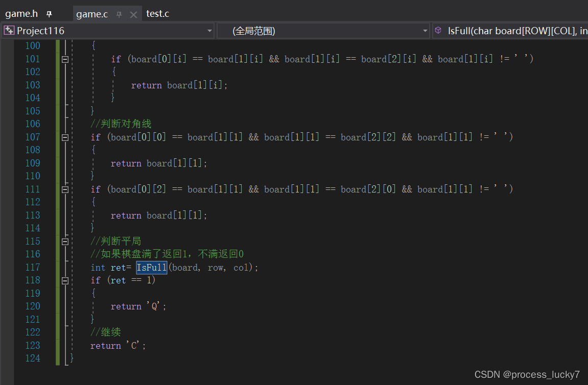Switch to the game.c tab

coord(92,14)
